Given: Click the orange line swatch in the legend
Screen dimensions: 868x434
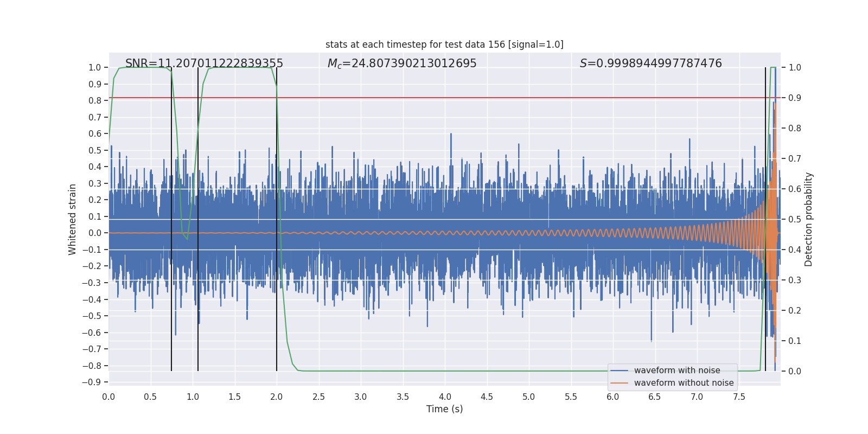Looking at the screenshot, I should (x=619, y=383).
